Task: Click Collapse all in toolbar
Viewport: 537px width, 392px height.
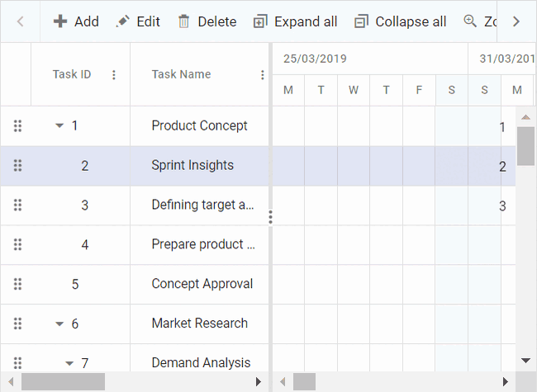Action: [x=400, y=21]
